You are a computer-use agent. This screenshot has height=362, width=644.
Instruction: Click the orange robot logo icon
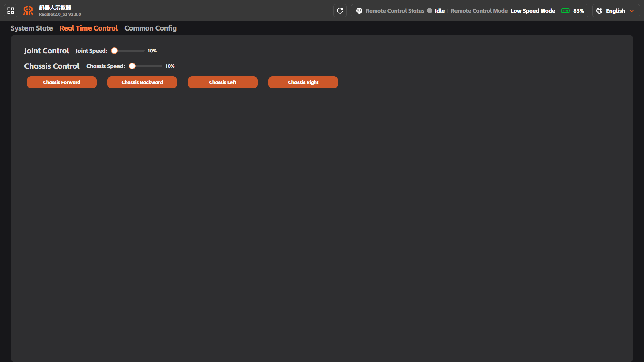click(x=28, y=11)
